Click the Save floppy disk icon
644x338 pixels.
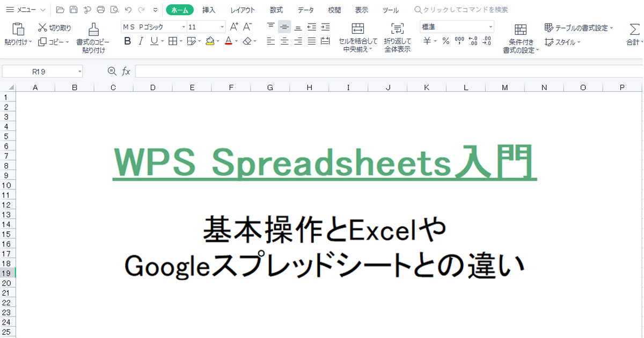(74, 10)
